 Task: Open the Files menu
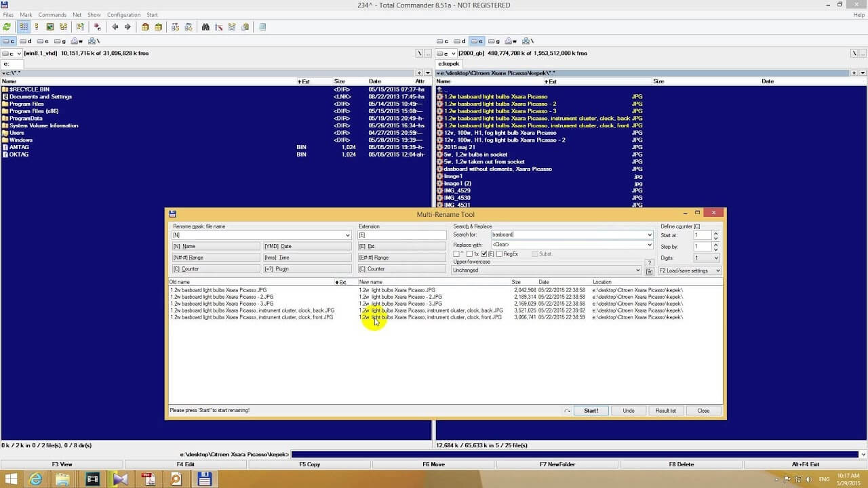click(x=8, y=15)
